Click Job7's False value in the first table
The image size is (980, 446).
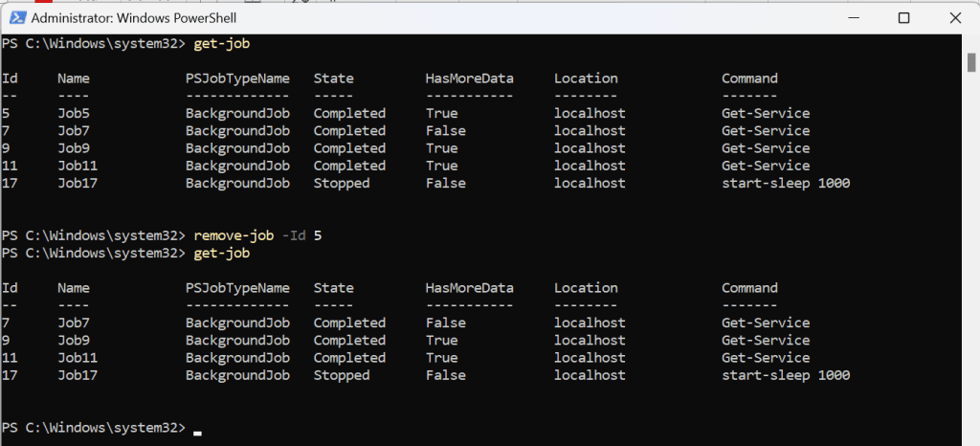point(445,130)
